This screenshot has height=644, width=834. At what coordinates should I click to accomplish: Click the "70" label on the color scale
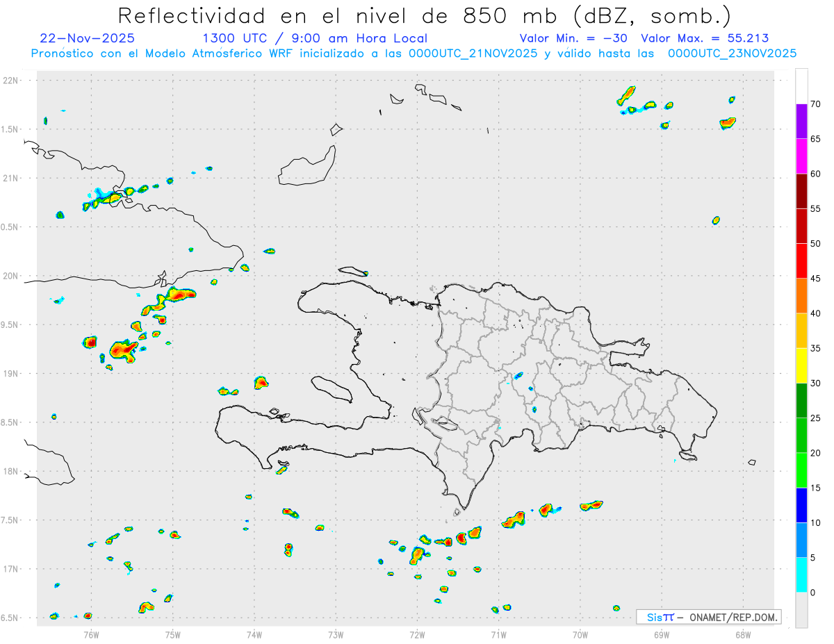(x=815, y=104)
